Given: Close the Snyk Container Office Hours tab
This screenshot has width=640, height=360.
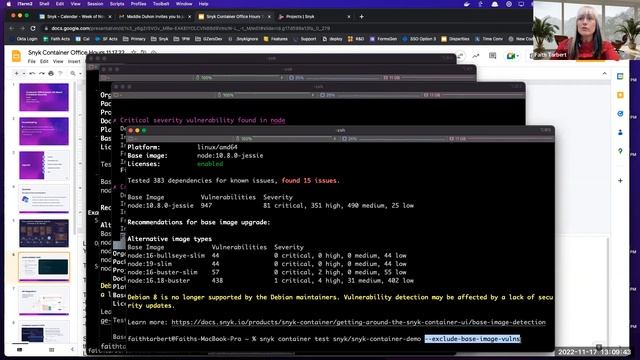Looking at the screenshot, I should pyautogui.click(x=269, y=17).
